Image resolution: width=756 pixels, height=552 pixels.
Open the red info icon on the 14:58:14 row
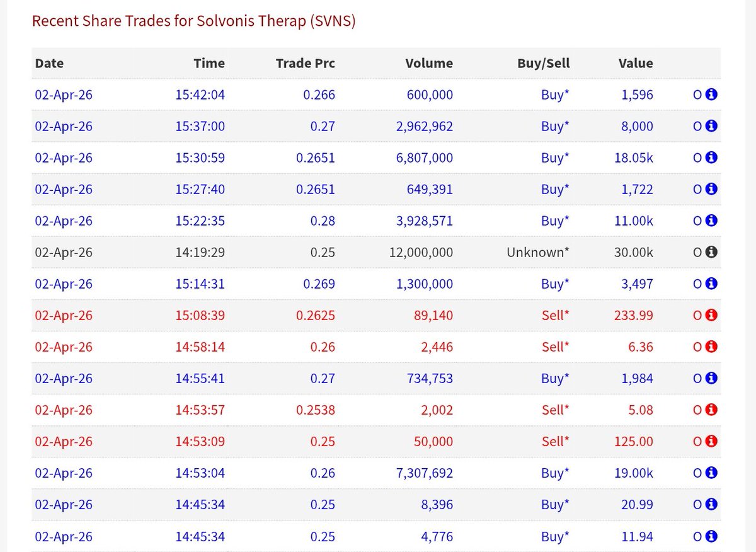pyautogui.click(x=711, y=347)
